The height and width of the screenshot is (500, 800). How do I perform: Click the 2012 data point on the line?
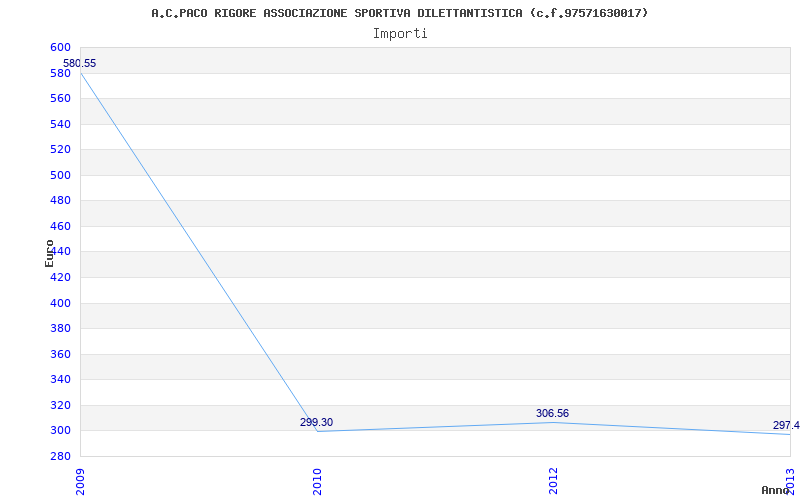[x=554, y=422]
